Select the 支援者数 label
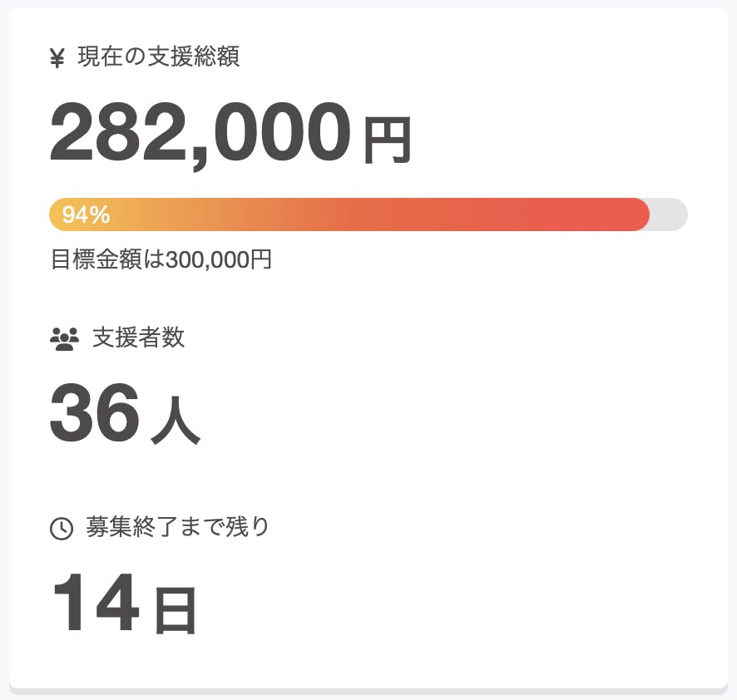This screenshot has width=737, height=700. click(x=138, y=338)
